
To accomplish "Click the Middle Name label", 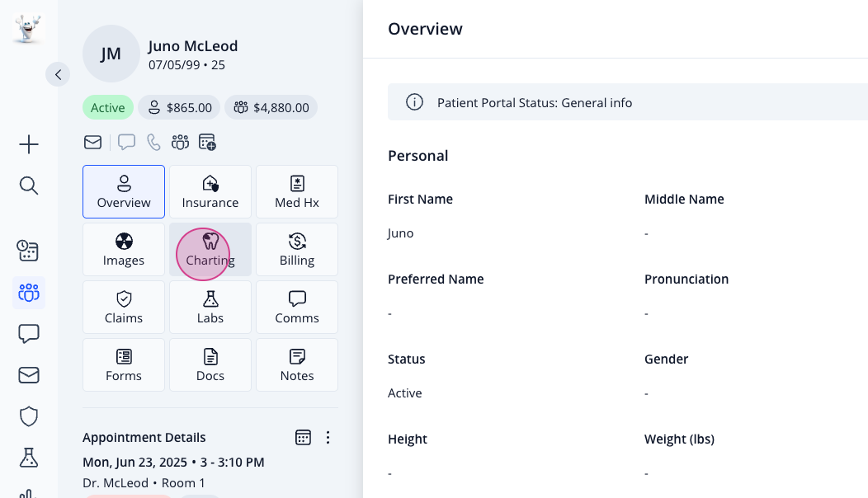I will pos(684,200).
